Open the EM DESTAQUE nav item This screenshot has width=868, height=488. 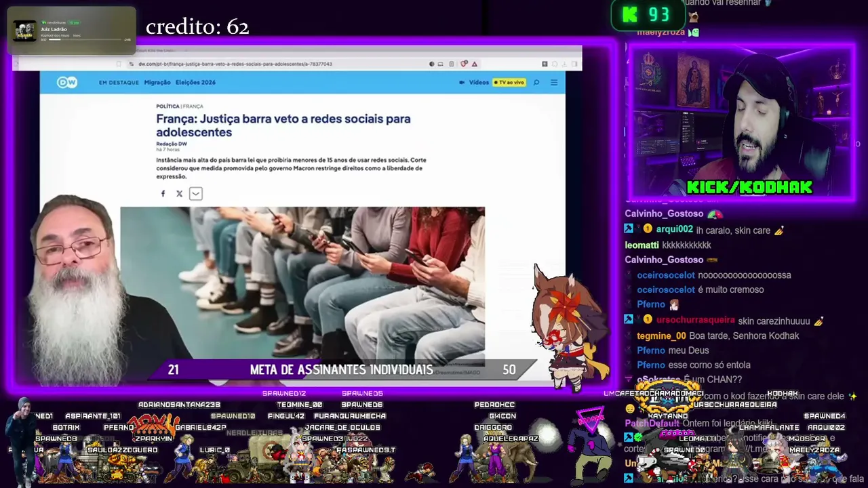pos(118,83)
